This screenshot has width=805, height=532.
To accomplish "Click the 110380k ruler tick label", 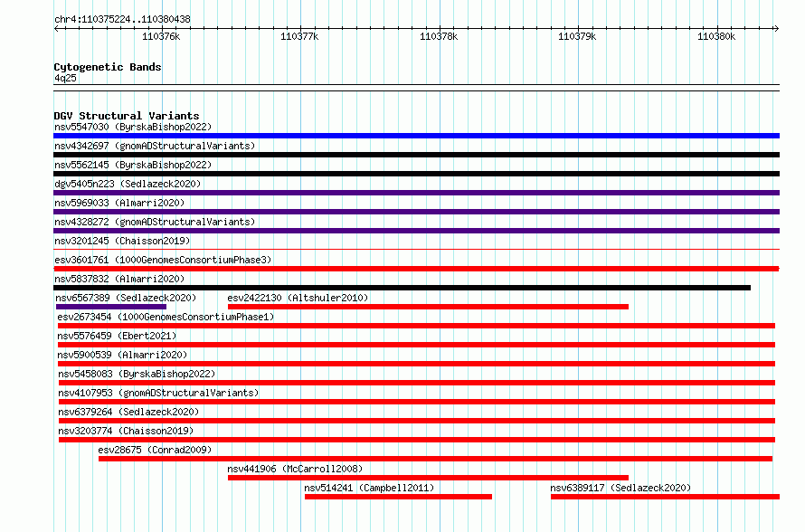I will click(x=716, y=36).
